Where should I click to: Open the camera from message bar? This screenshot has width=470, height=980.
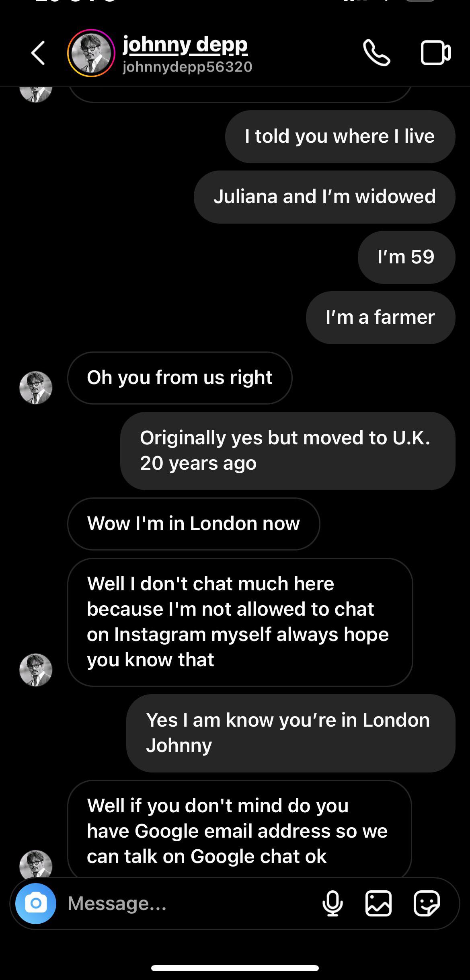pos(36,903)
